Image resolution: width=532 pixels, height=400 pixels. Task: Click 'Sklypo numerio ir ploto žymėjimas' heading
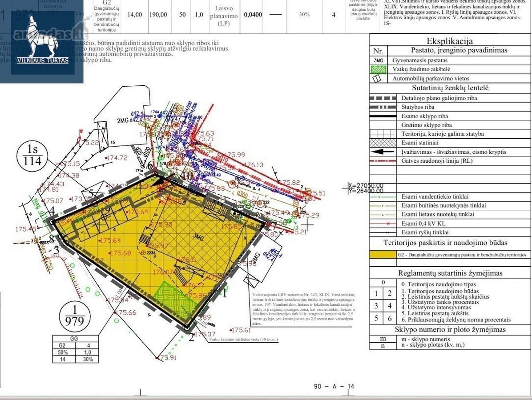(450, 329)
